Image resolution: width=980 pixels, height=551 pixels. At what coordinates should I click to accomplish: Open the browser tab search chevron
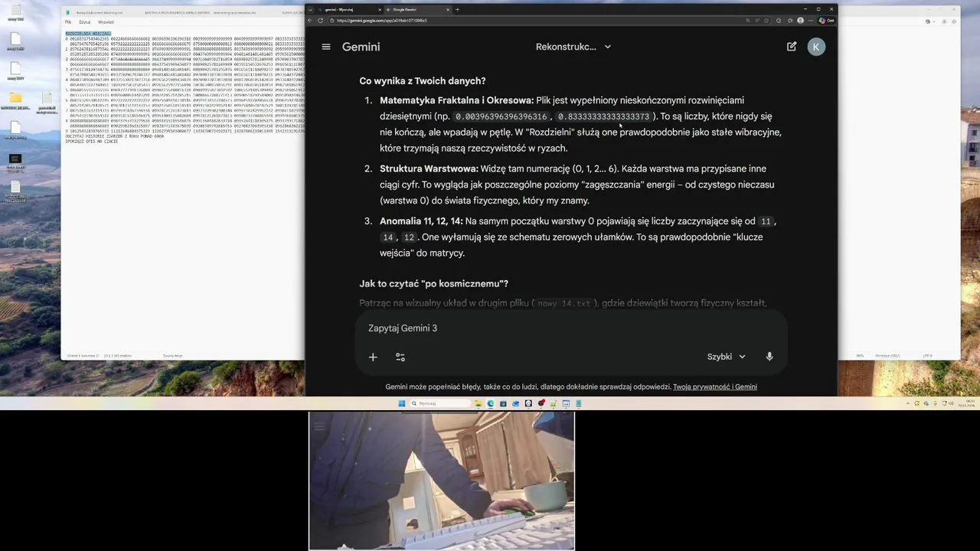click(x=310, y=10)
